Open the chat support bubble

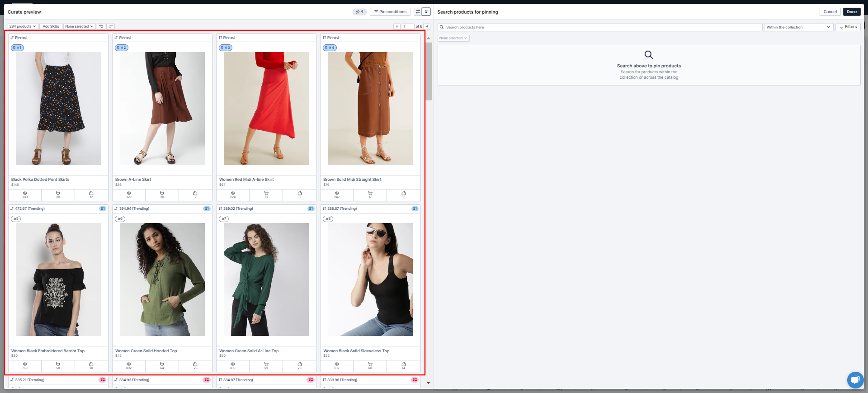click(x=855, y=380)
